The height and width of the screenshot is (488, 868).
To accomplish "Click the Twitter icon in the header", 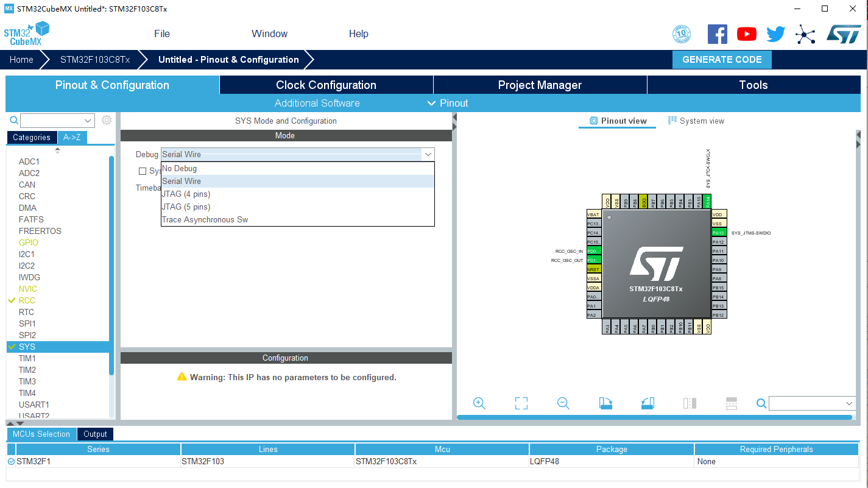I will (x=775, y=34).
